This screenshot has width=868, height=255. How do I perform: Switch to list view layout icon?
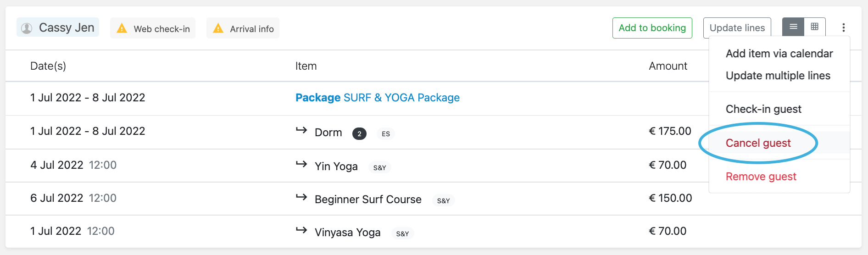(x=793, y=27)
